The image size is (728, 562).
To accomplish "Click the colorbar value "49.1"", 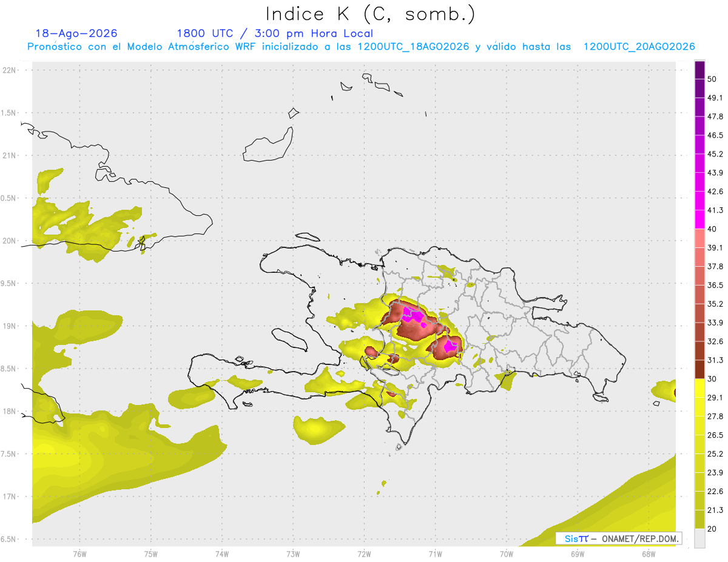I will tap(715, 98).
